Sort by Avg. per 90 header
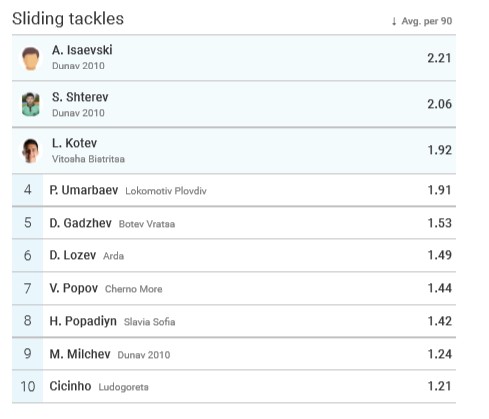The width and height of the screenshot is (489, 419). point(427,21)
